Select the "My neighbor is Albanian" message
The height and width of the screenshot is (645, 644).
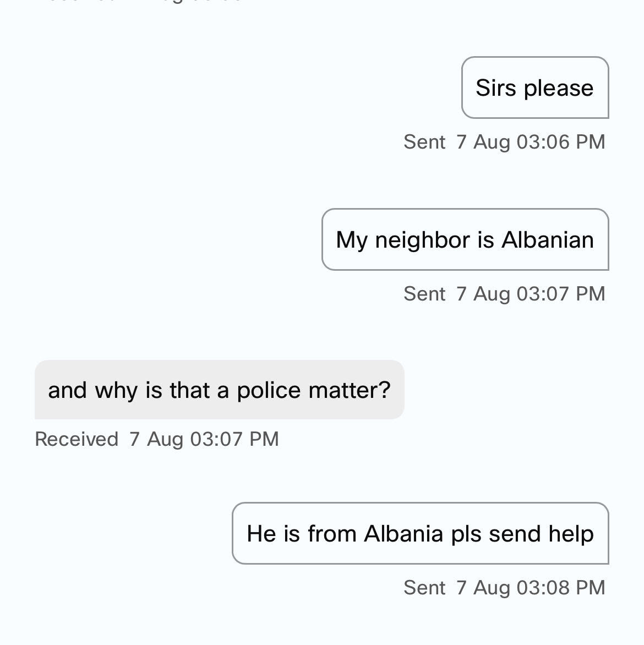(x=465, y=240)
